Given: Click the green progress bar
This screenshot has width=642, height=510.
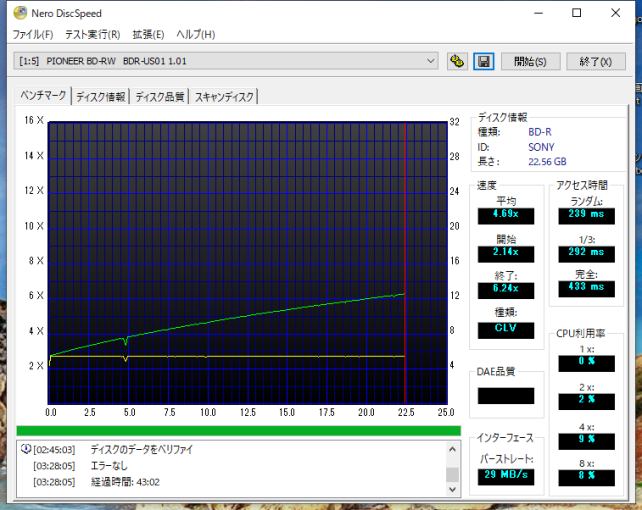Looking at the screenshot, I should coord(239,430).
